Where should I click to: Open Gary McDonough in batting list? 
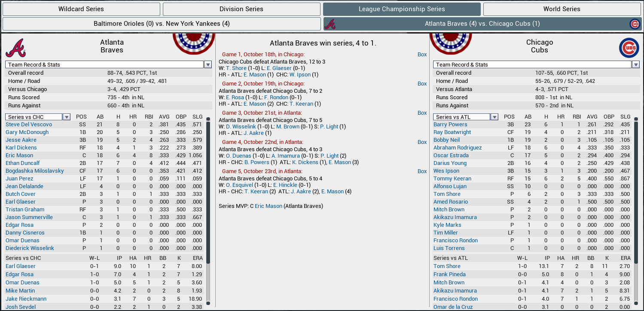(x=27, y=132)
